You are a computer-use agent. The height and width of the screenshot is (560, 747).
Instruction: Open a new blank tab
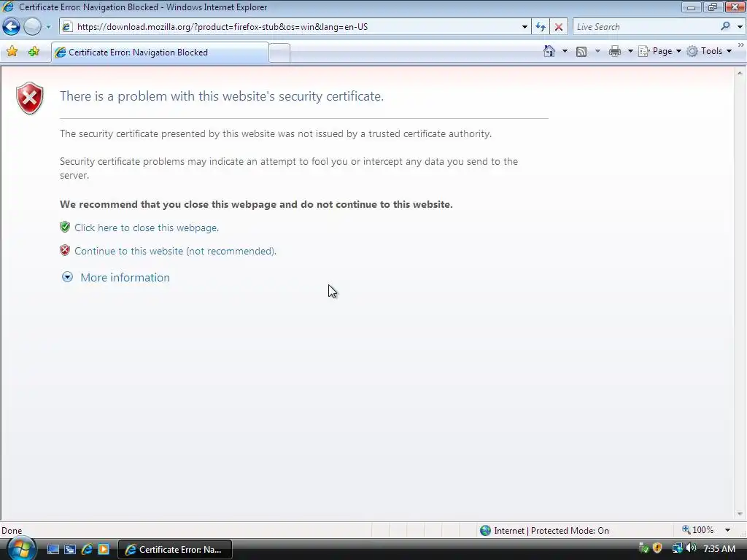(279, 52)
